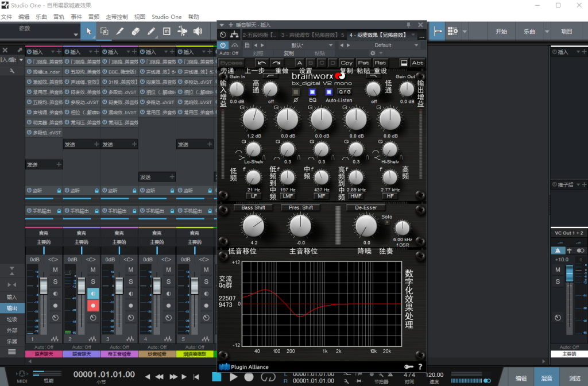
Task: Click the plugin sidechain icon
Action: pos(235,45)
